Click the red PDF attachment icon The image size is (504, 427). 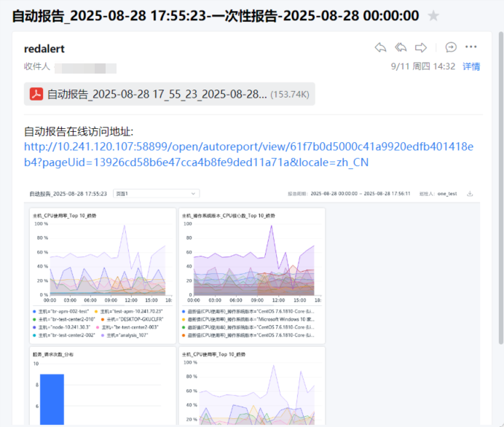coord(36,94)
